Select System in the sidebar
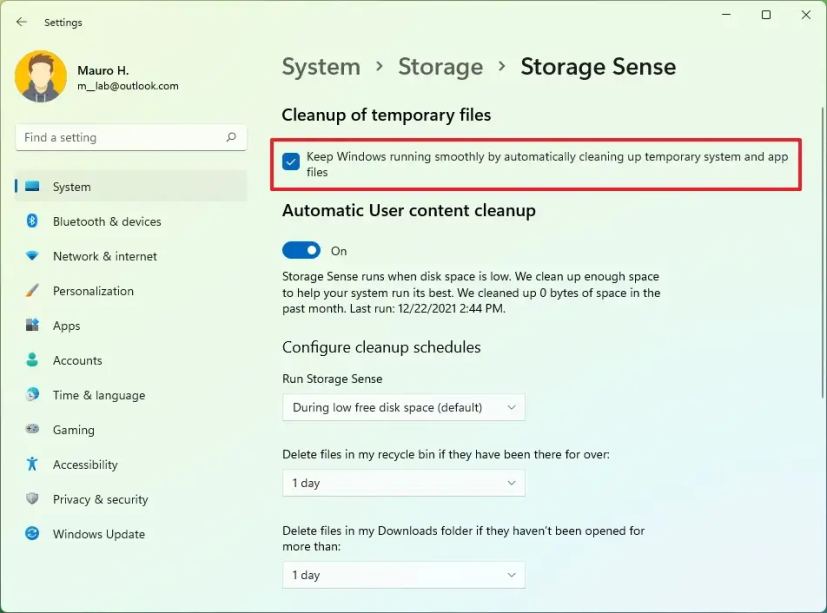 click(x=68, y=186)
